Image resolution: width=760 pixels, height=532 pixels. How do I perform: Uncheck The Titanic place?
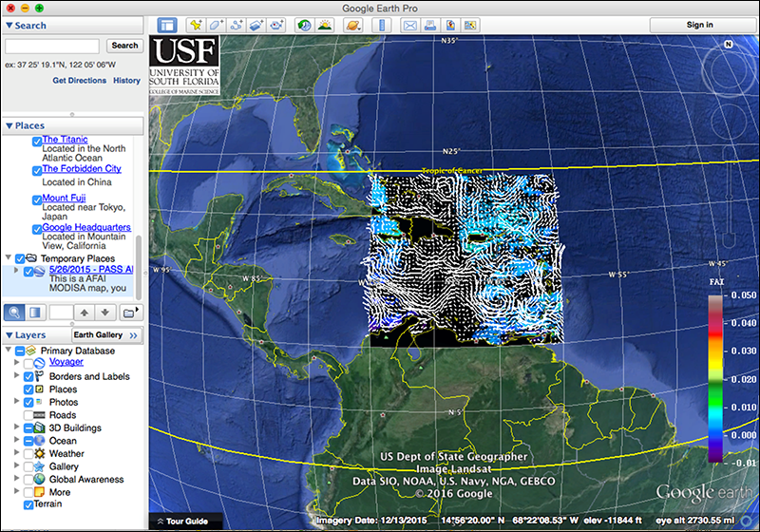pyautogui.click(x=37, y=141)
